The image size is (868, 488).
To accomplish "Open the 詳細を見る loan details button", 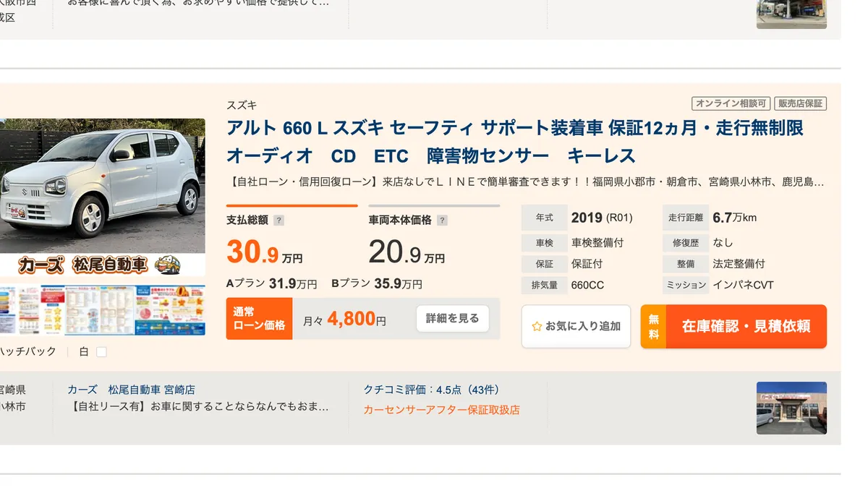I will coord(452,318).
